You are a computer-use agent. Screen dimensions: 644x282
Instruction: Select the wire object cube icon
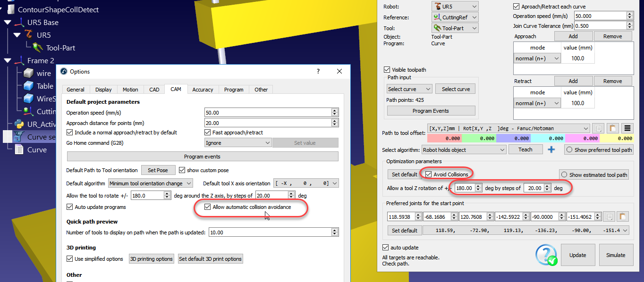[28, 73]
